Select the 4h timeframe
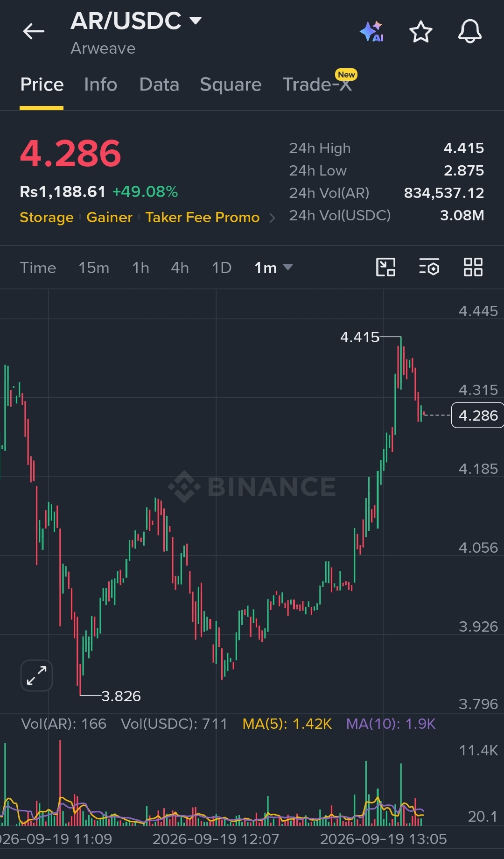This screenshot has height=859, width=504. [x=180, y=268]
